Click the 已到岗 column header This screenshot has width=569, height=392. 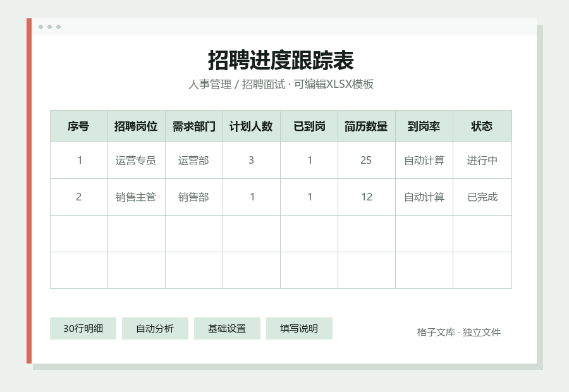click(309, 126)
